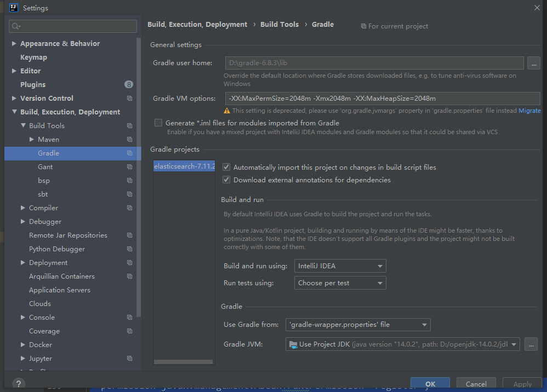This screenshot has width=547, height=392.
Task: Click the project-level icon next to Python Debugger
Action: pos(129,249)
